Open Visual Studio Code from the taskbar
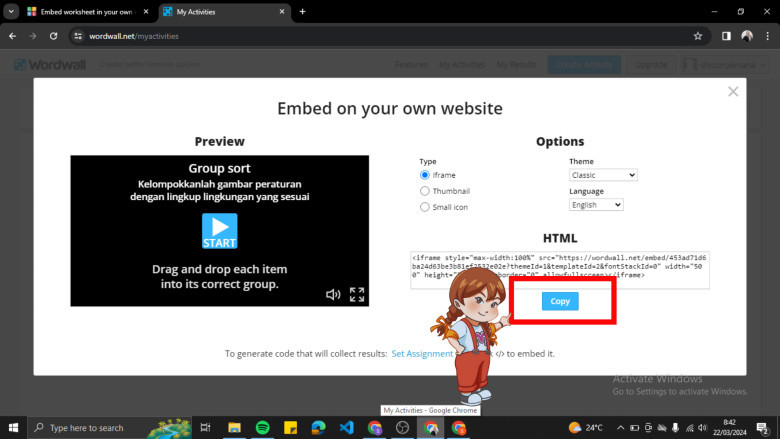 pos(347,428)
